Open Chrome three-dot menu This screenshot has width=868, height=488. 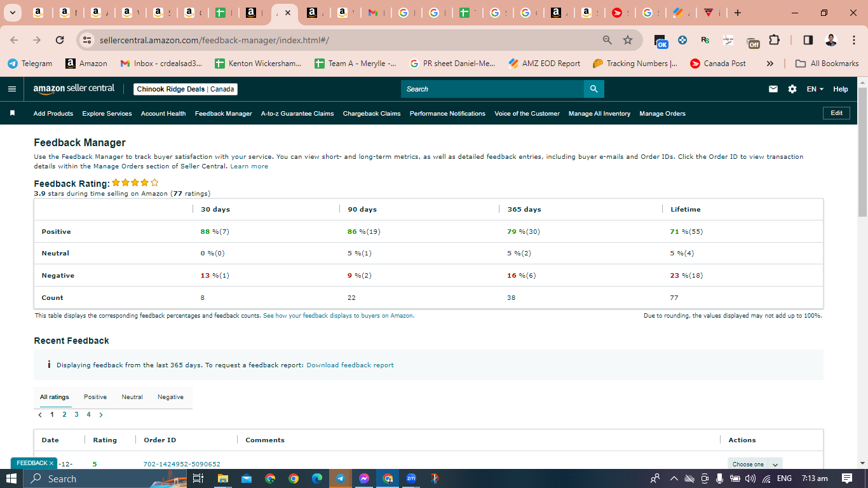[853, 40]
